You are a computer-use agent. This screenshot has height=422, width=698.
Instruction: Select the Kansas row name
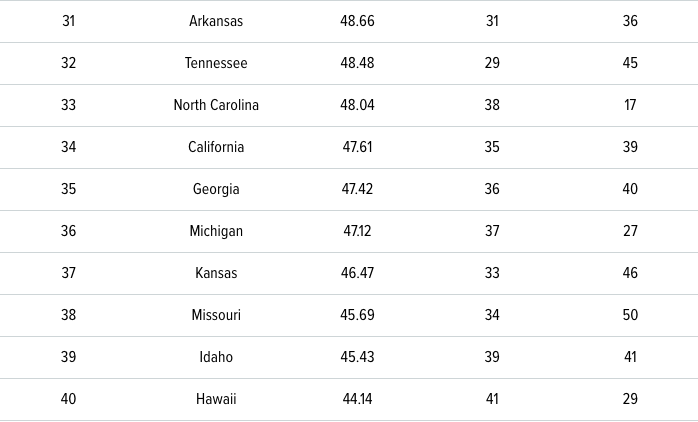(216, 273)
